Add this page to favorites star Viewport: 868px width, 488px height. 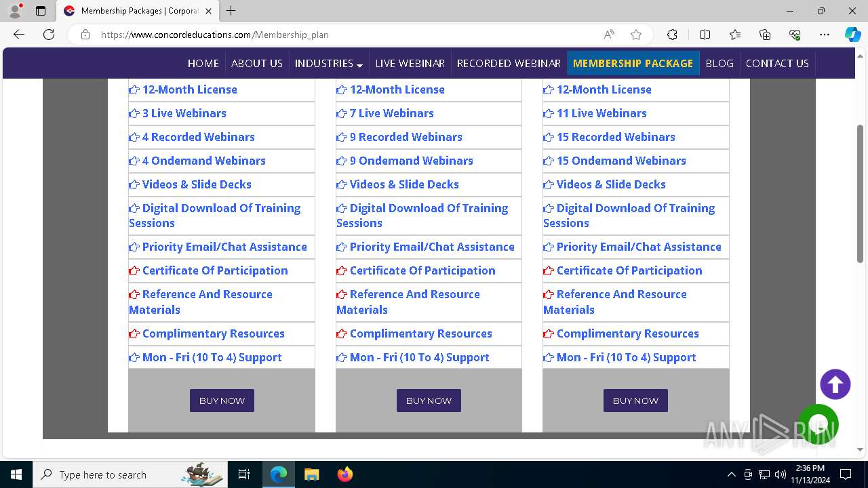pos(636,35)
